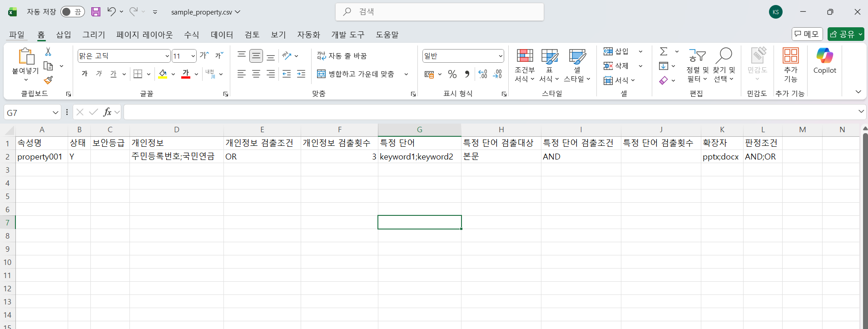868x329 pixels.
Task: Expand the number format dropdown (일반)
Action: click(x=501, y=56)
